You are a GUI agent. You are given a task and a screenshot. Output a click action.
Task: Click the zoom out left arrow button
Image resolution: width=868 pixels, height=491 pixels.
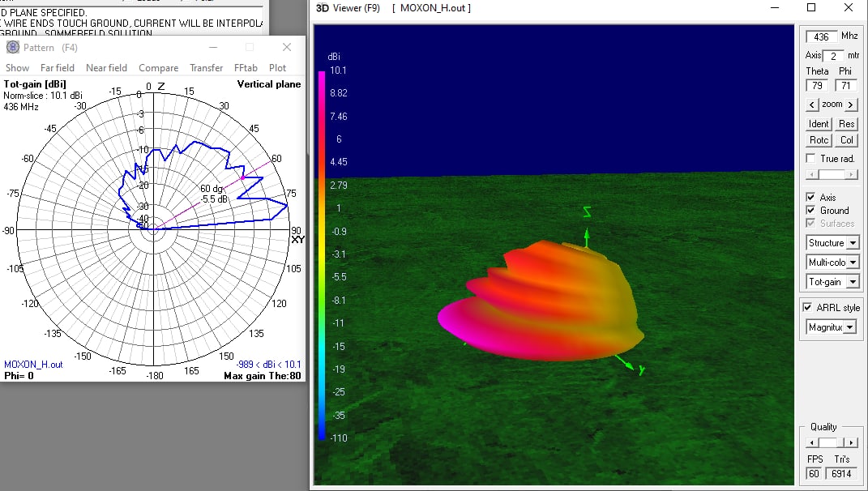811,105
